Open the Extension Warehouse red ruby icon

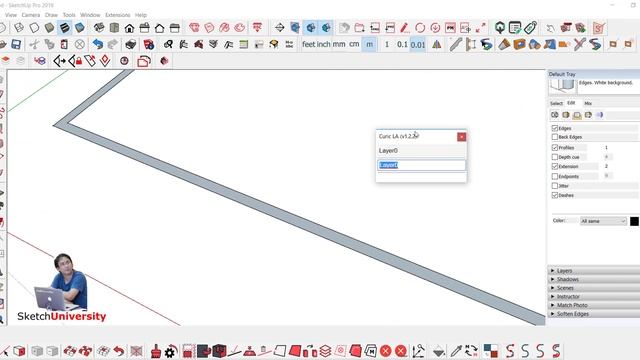point(194,28)
